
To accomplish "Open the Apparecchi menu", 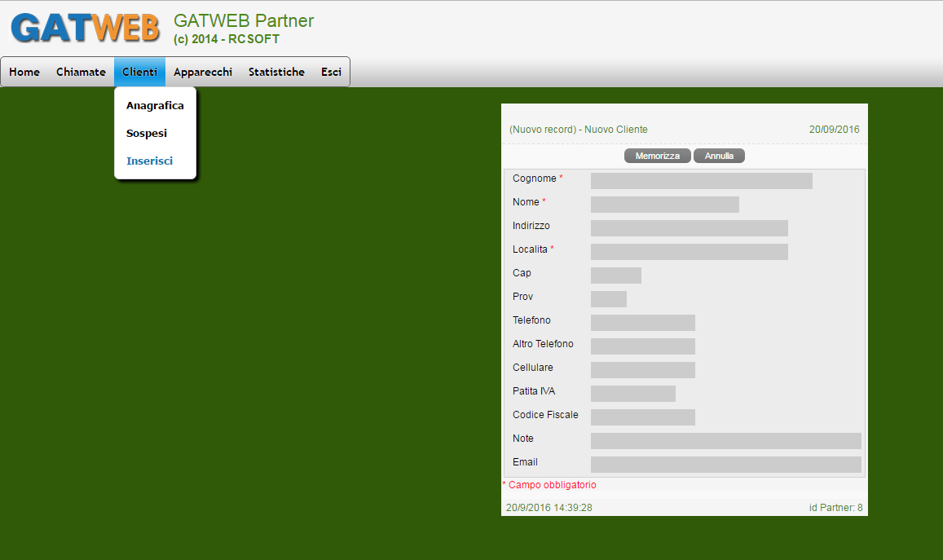I will (203, 73).
